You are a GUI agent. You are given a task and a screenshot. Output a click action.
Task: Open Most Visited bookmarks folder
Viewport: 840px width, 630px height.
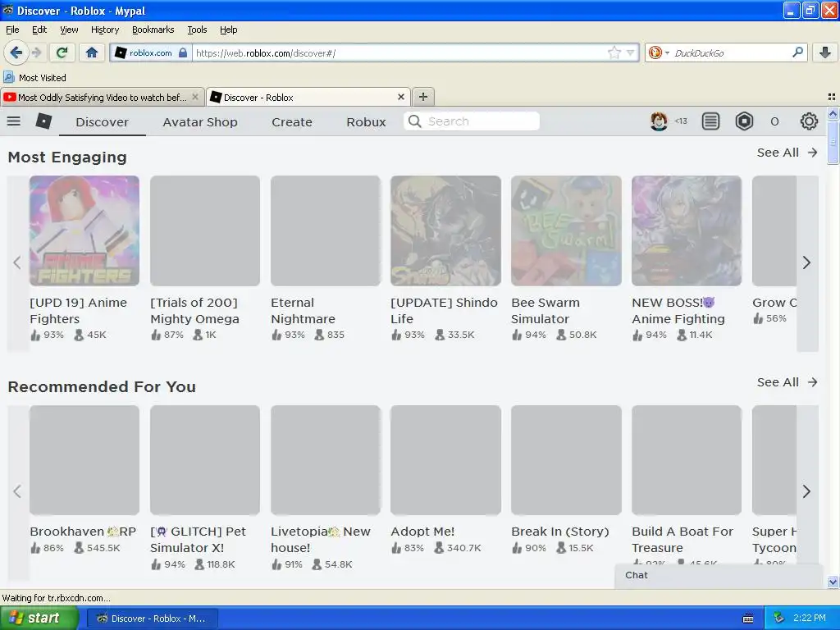[x=35, y=78]
